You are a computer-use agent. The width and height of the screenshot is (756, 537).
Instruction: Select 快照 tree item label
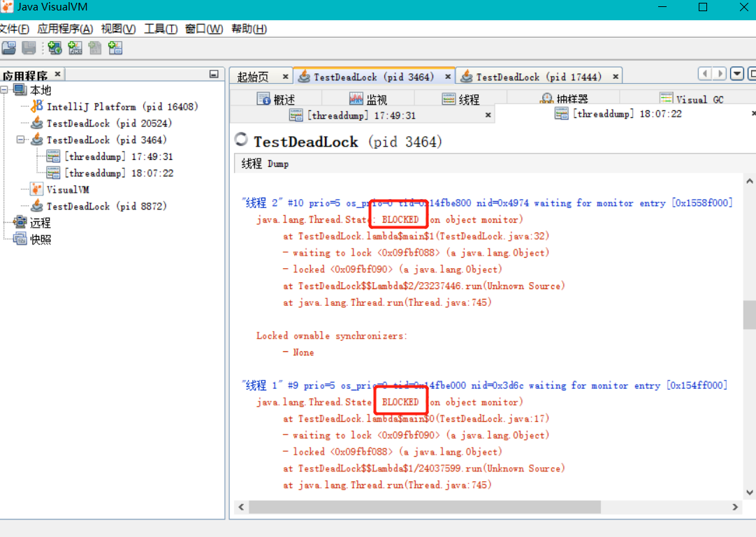point(41,239)
